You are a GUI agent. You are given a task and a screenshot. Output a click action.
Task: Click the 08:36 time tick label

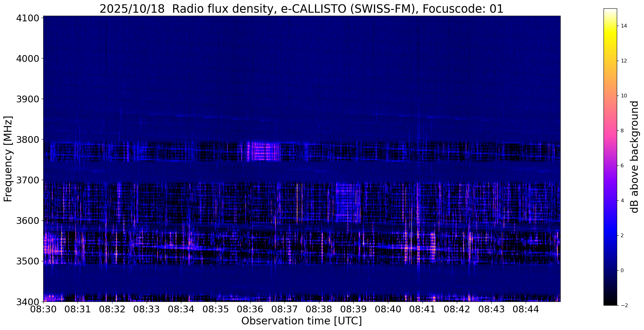[250, 309]
